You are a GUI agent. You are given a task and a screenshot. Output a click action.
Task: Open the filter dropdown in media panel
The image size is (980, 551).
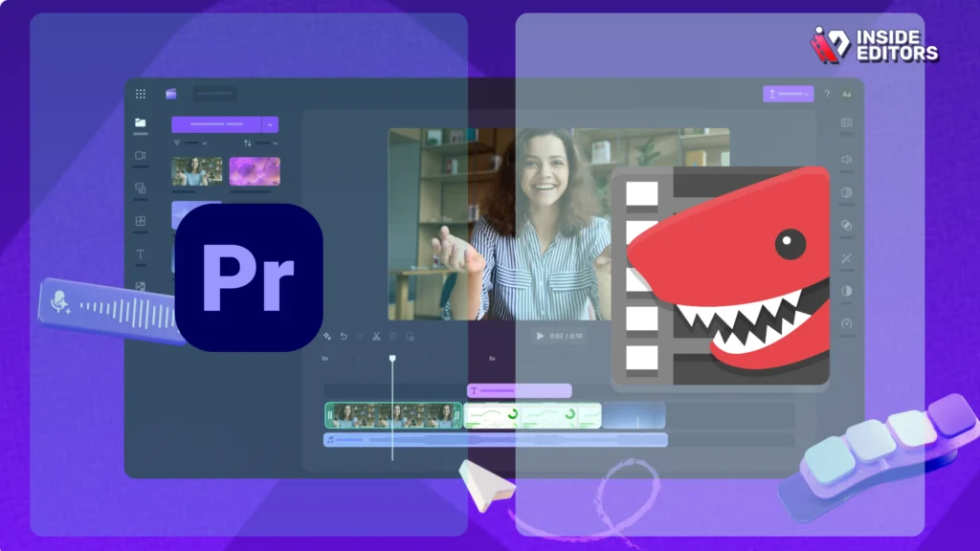(190, 143)
